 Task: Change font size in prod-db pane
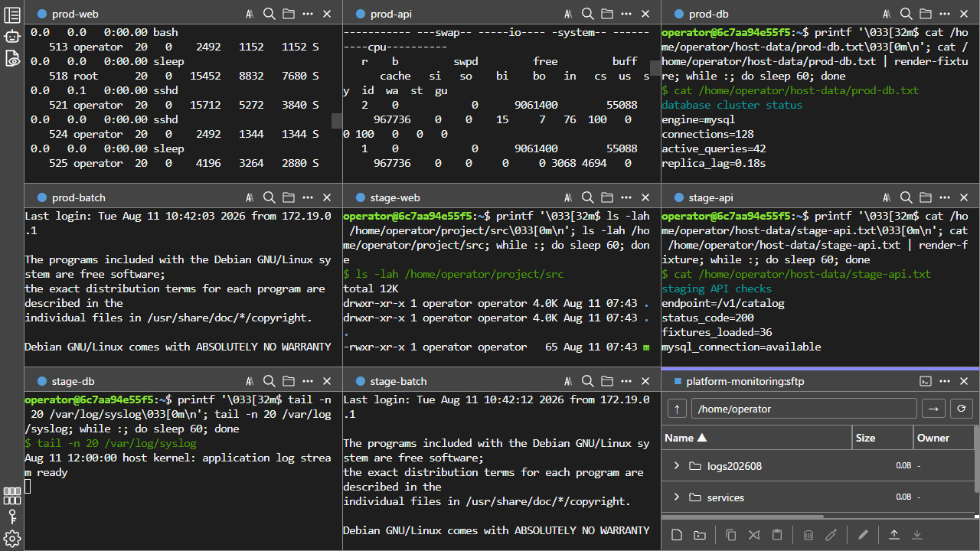(887, 14)
